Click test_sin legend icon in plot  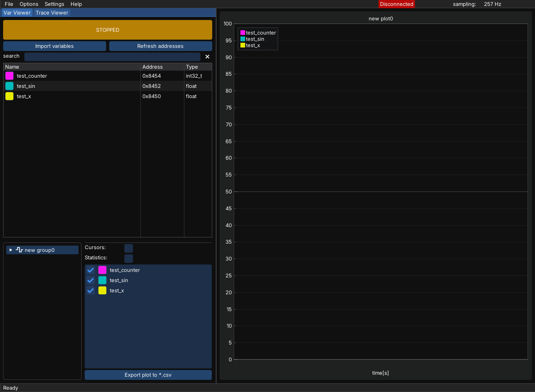pos(243,39)
